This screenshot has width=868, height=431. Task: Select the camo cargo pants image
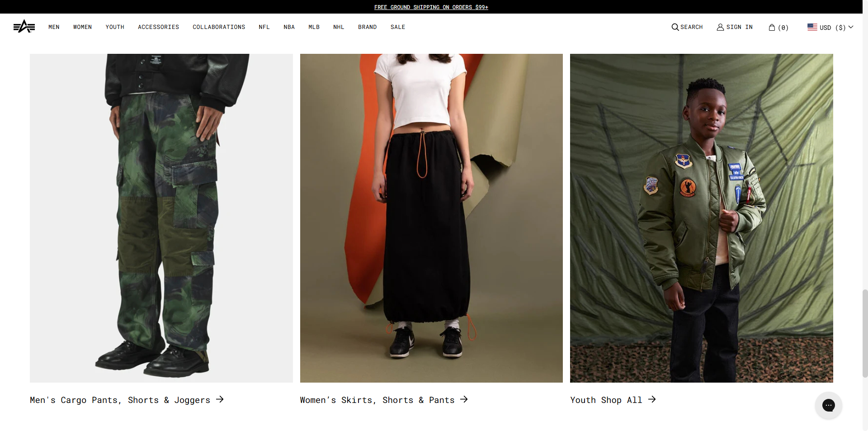[x=161, y=218]
